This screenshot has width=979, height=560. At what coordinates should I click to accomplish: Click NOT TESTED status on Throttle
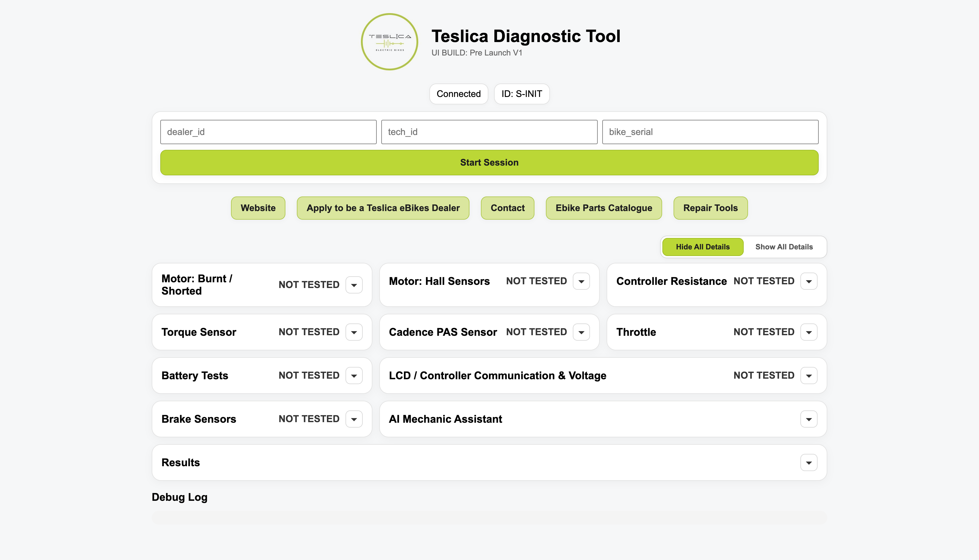(x=764, y=332)
